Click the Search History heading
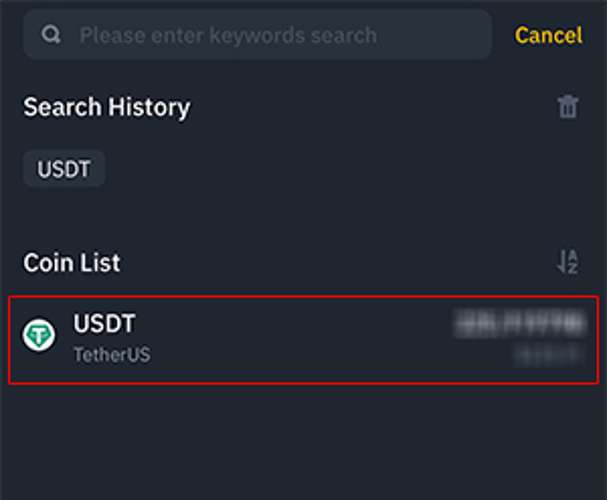Screen dimensions: 607x500 click(106, 107)
